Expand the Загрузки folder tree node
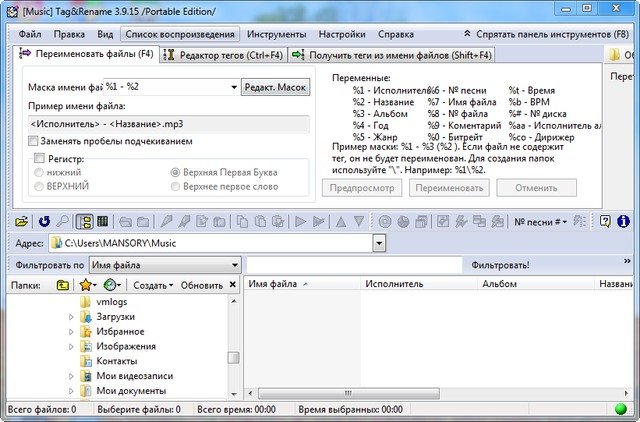Viewport: 640px width, 422px height. (71, 317)
